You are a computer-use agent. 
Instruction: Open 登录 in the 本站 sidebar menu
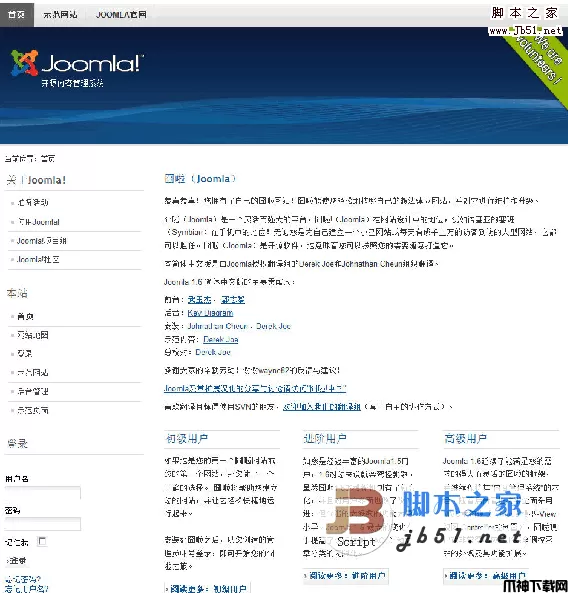25,354
